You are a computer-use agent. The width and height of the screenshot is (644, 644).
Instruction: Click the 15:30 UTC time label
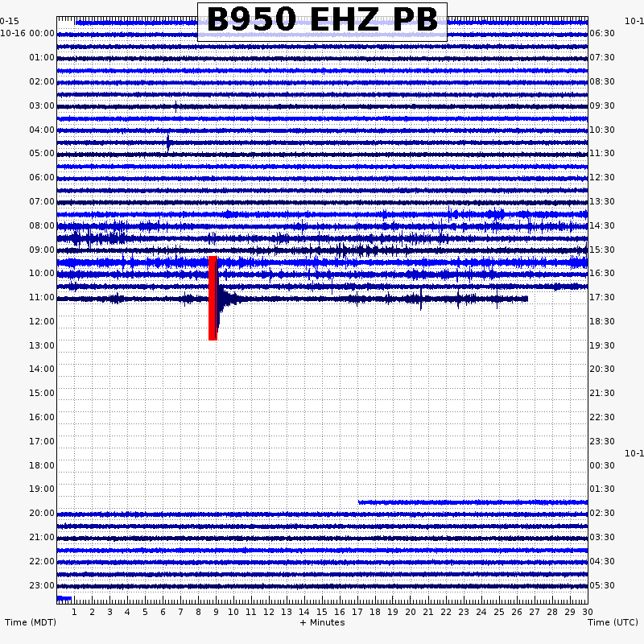[x=602, y=250]
